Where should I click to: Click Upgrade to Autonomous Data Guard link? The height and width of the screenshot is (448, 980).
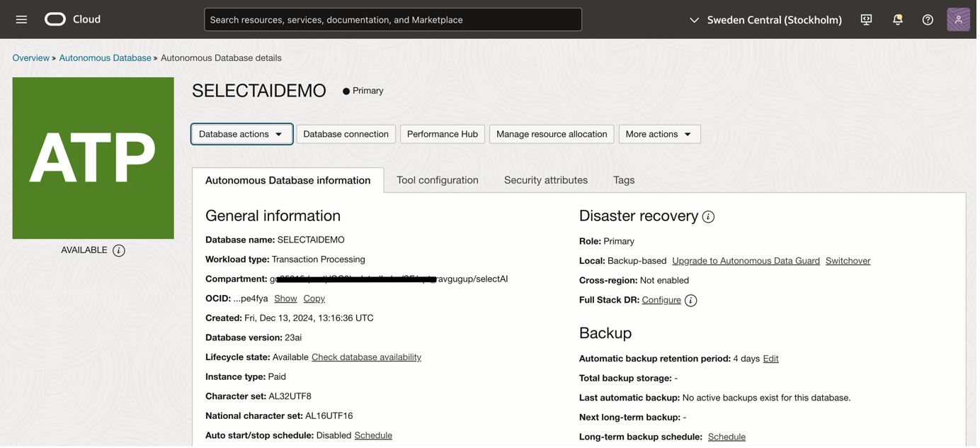(746, 261)
